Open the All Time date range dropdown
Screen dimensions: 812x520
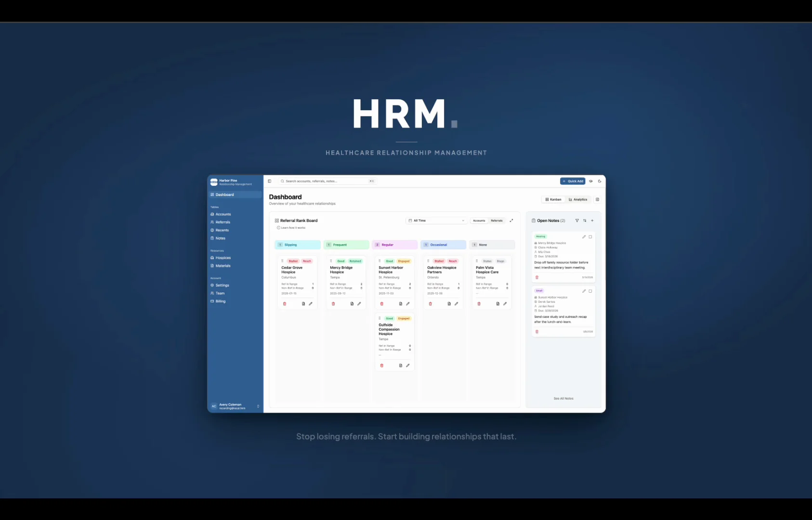pyautogui.click(x=436, y=221)
